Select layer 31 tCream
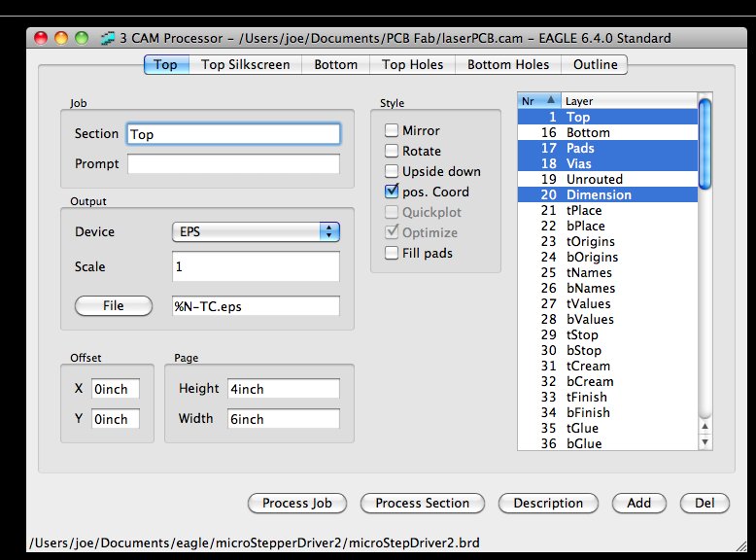The width and height of the screenshot is (756, 560). click(x=607, y=366)
